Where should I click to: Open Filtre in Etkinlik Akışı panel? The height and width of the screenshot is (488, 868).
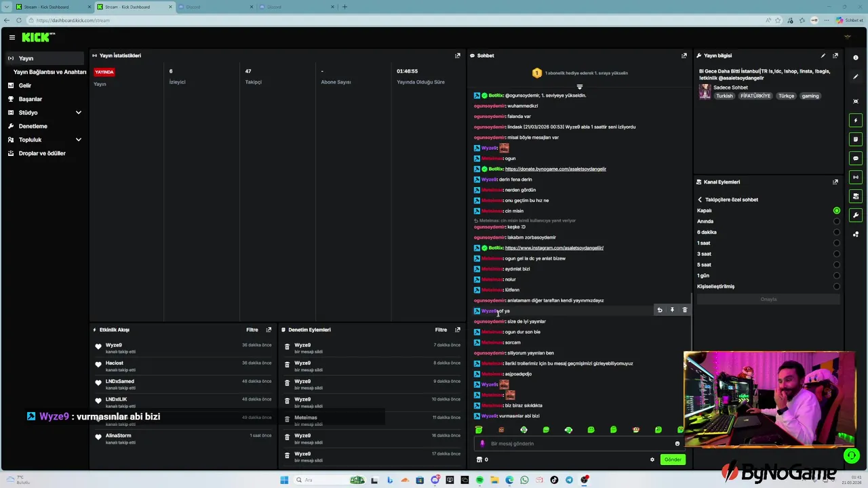tap(252, 329)
